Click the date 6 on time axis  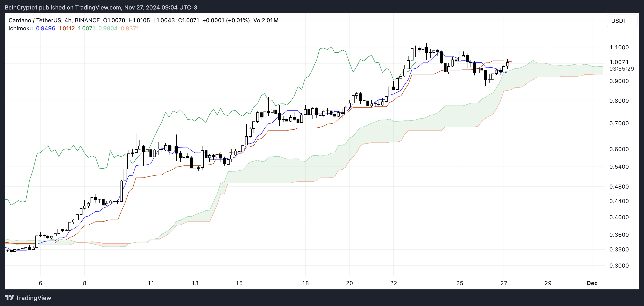point(40,283)
